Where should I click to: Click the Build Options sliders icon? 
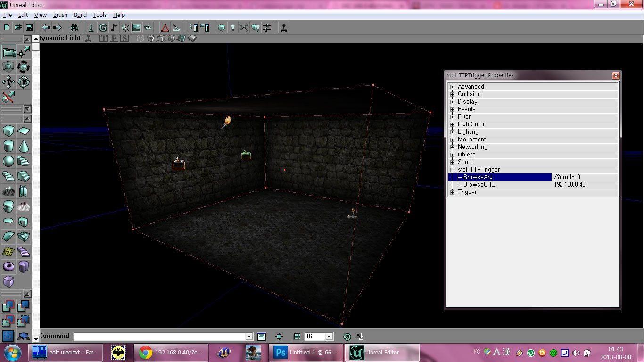267,27
